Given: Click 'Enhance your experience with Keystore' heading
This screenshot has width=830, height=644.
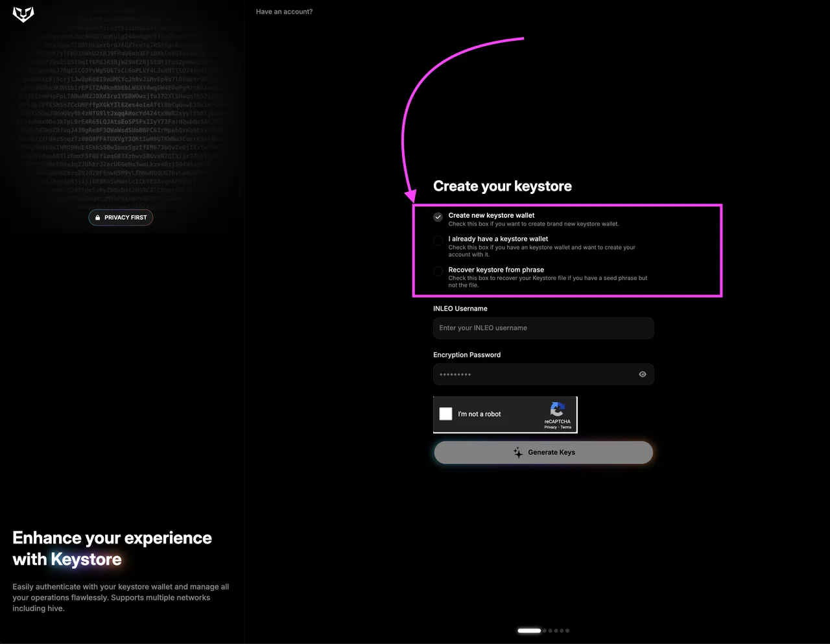Looking at the screenshot, I should tap(112, 549).
